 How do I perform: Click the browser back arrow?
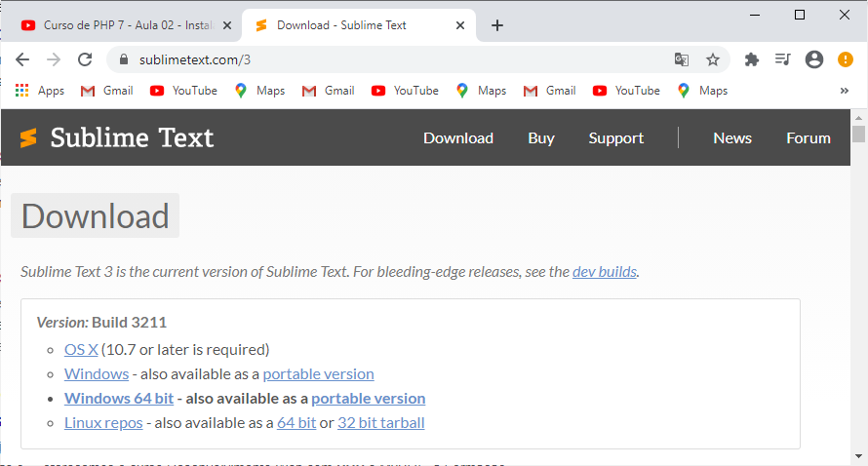point(22,59)
